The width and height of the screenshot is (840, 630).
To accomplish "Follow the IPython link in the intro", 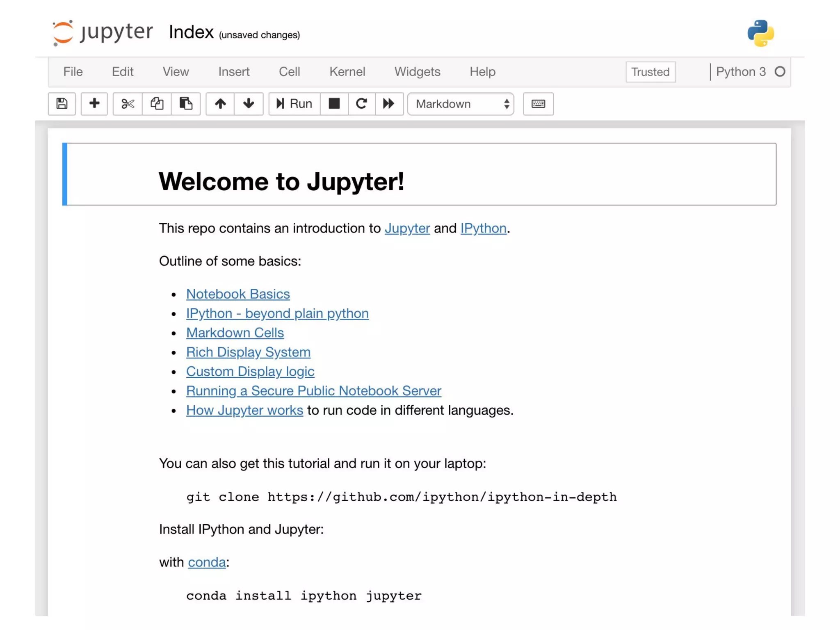I will pos(484,228).
